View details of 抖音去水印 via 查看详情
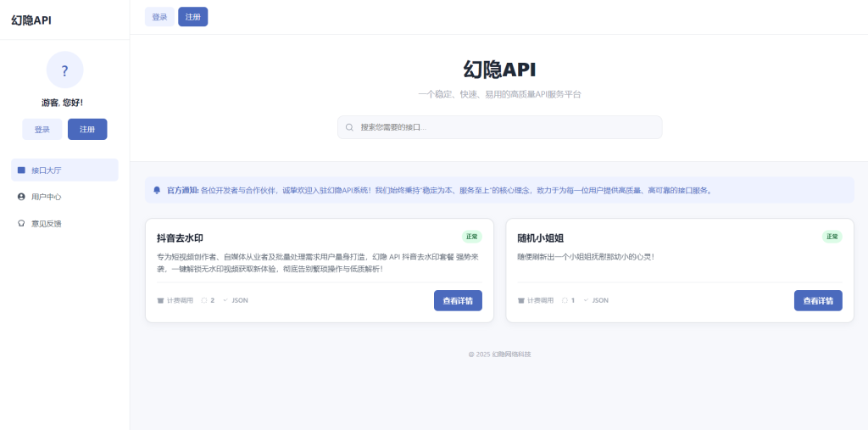The image size is (868, 430). (x=458, y=301)
